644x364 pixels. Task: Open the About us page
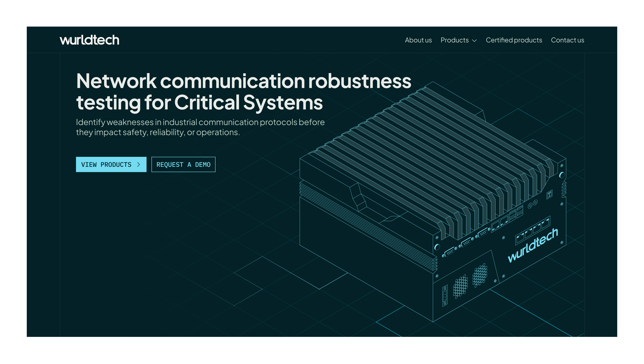tap(418, 40)
